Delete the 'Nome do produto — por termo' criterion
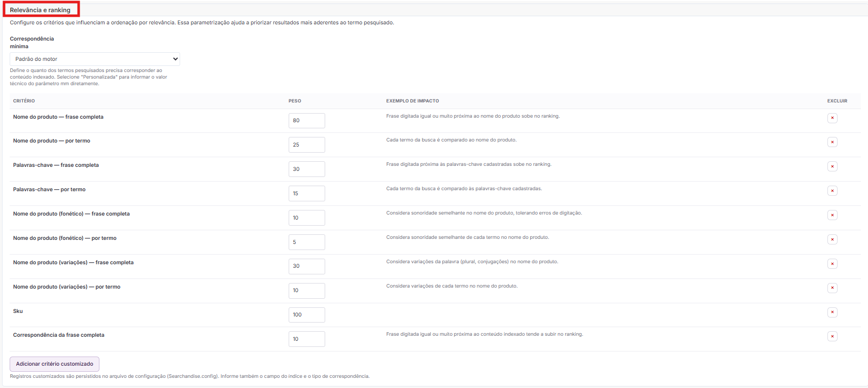The height and width of the screenshot is (388, 868). pos(832,142)
